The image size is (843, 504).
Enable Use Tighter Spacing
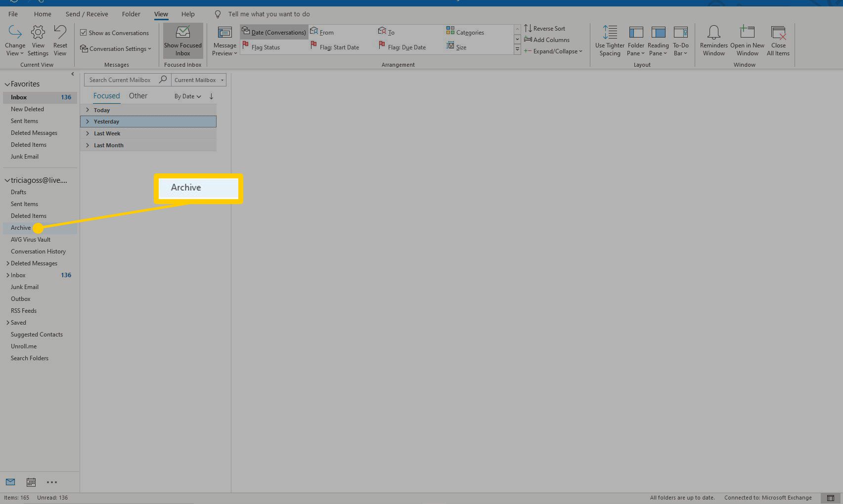point(610,41)
